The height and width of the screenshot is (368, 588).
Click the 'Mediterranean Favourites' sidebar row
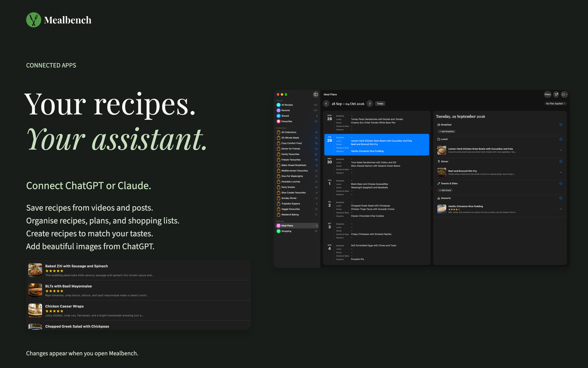[297, 171]
